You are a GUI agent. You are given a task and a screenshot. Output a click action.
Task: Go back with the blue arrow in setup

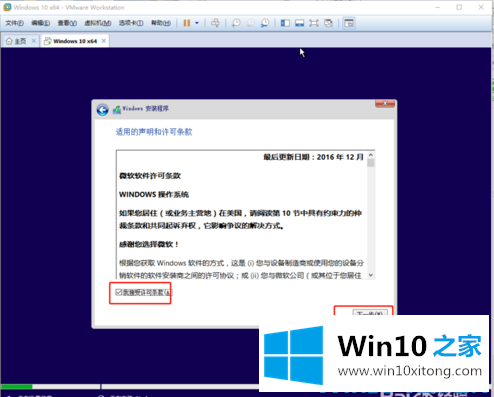tap(102, 110)
